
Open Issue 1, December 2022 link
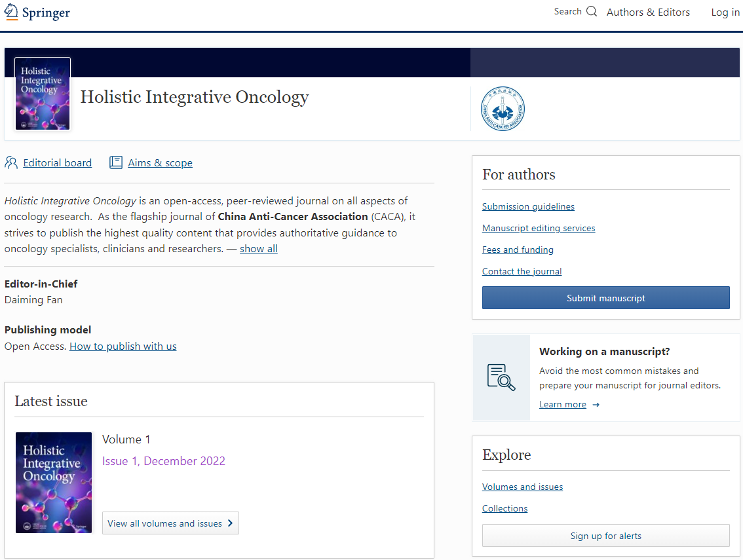[x=164, y=461]
